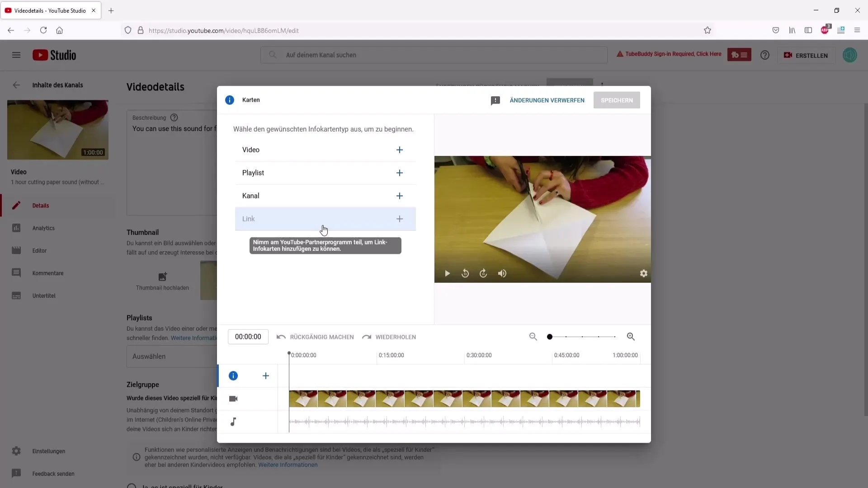The width and height of the screenshot is (868, 488).
Task: Open Weitere Informationen link for kids info
Action: tap(288, 465)
